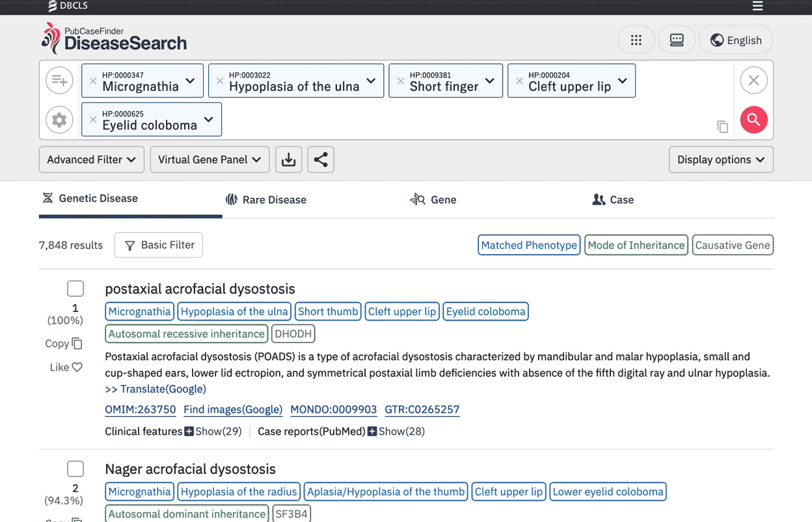Viewport: 812px width, 522px height.
Task: Open the apps grid menu icon
Action: click(x=636, y=40)
